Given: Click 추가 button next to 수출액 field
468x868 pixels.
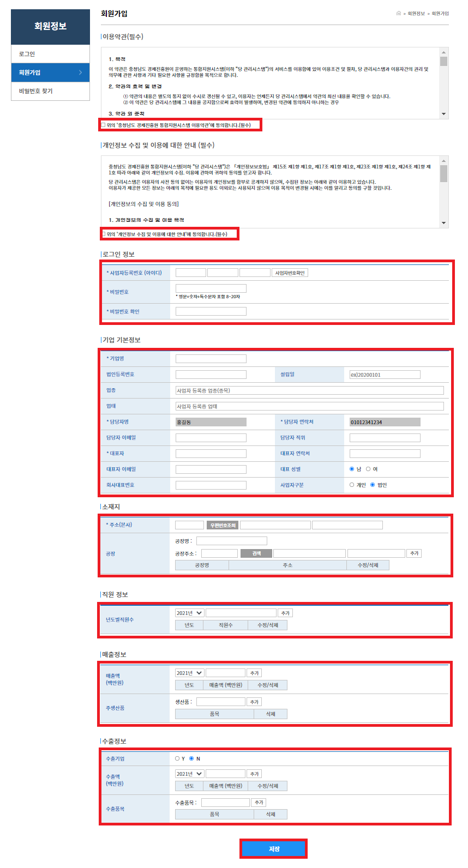Looking at the screenshot, I should click(x=254, y=774).
